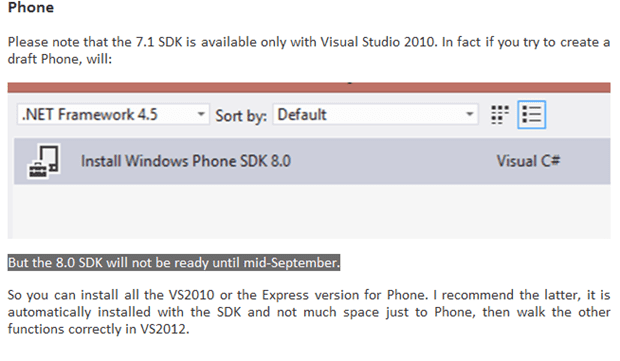Click the Sort by dropdown arrow

pyautogui.click(x=469, y=115)
